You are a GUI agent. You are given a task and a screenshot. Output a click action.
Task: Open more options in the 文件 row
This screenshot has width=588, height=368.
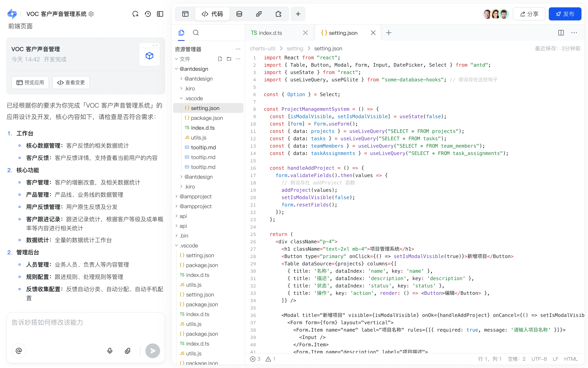coord(238,59)
